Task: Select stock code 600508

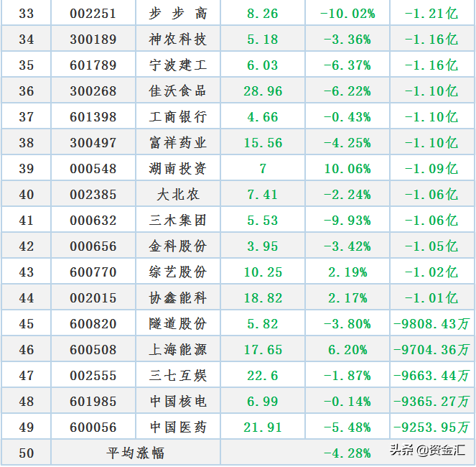Action: [x=93, y=349]
